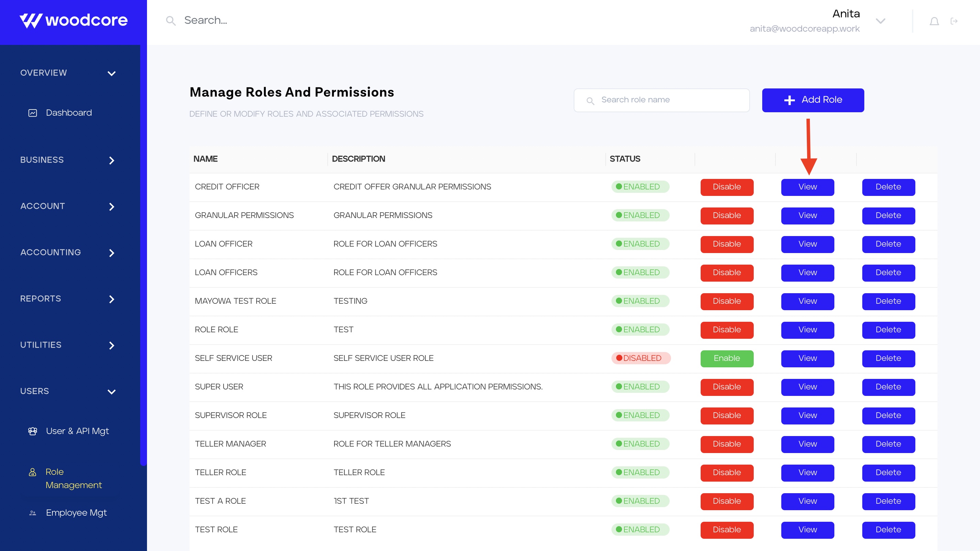This screenshot has width=980, height=551.
Task: Click the notification bell icon
Action: coord(934,21)
